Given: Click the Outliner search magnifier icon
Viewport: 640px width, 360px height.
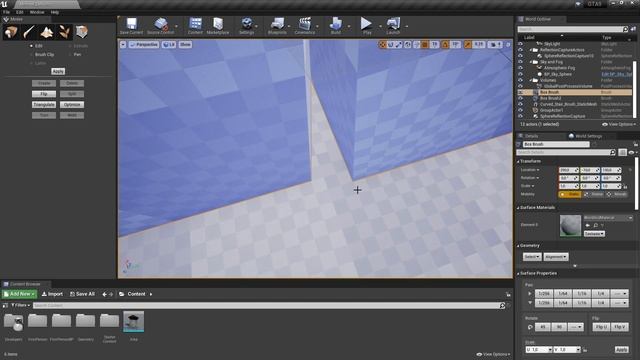Looking at the screenshot, I should point(625,29).
